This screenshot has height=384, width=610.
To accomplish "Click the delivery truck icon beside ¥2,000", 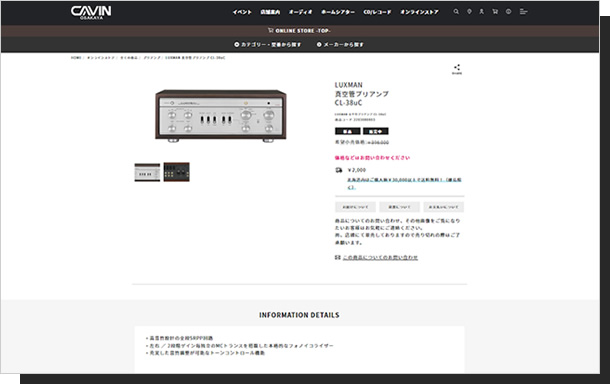I will 339,170.
